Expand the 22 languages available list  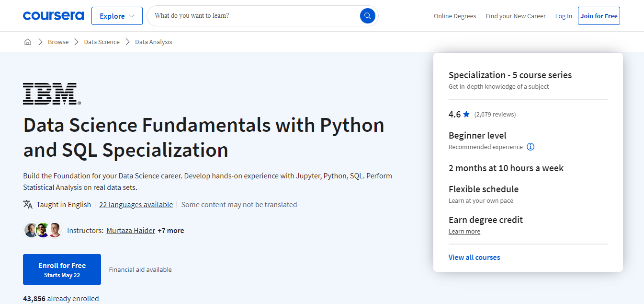pyautogui.click(x=136, y=205)
